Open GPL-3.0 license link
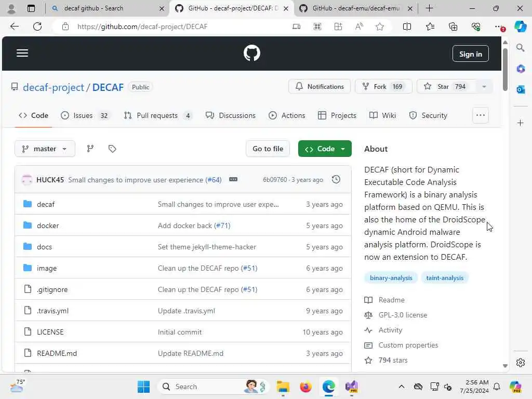The image size is (532, 399). 403,315
